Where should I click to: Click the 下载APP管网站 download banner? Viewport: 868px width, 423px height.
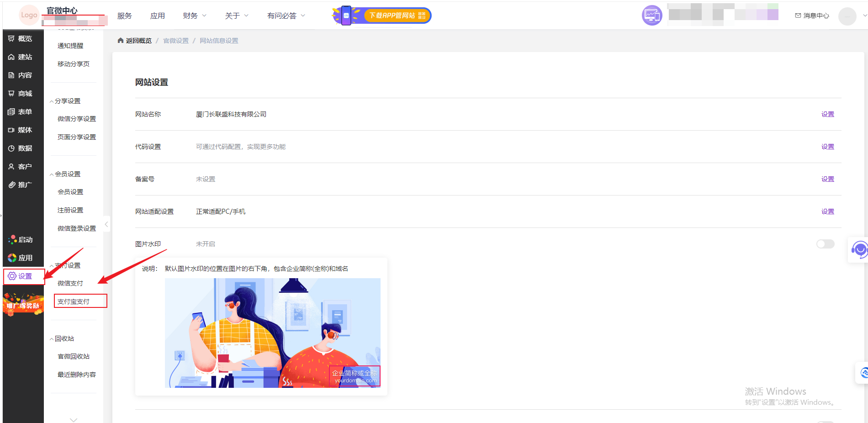[382, 16]
